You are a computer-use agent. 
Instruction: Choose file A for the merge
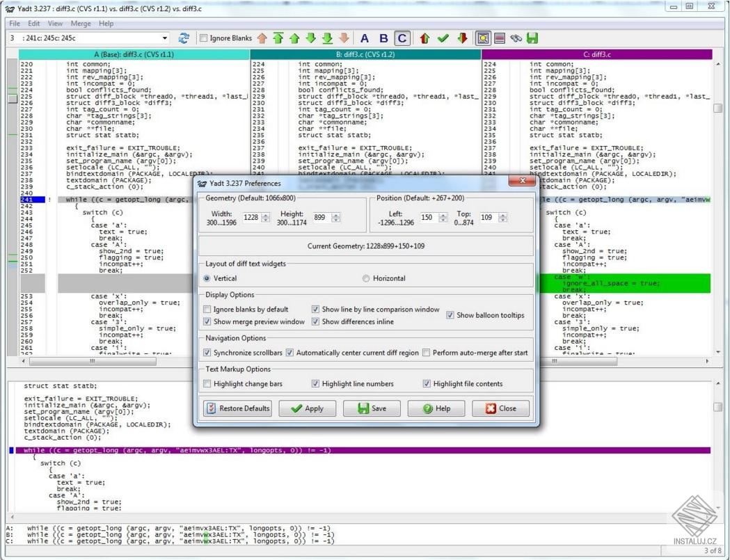365,38
